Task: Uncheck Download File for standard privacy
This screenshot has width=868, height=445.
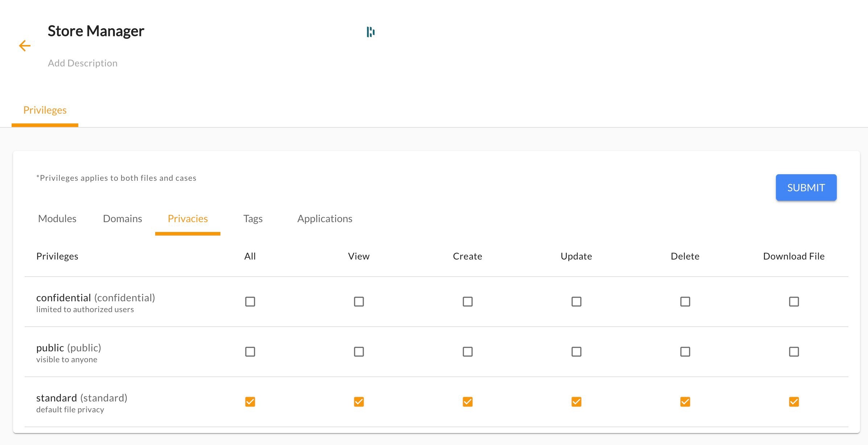Action: click(794, 402)
